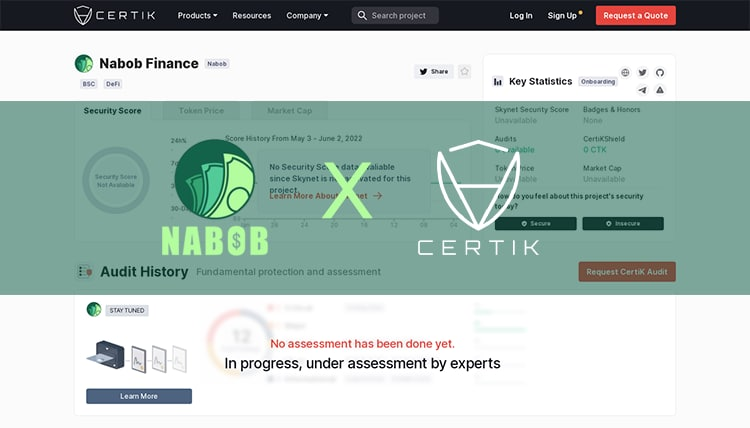Open project Telegram icon
This screenshot has height=428, width=750.
point(642,89)
